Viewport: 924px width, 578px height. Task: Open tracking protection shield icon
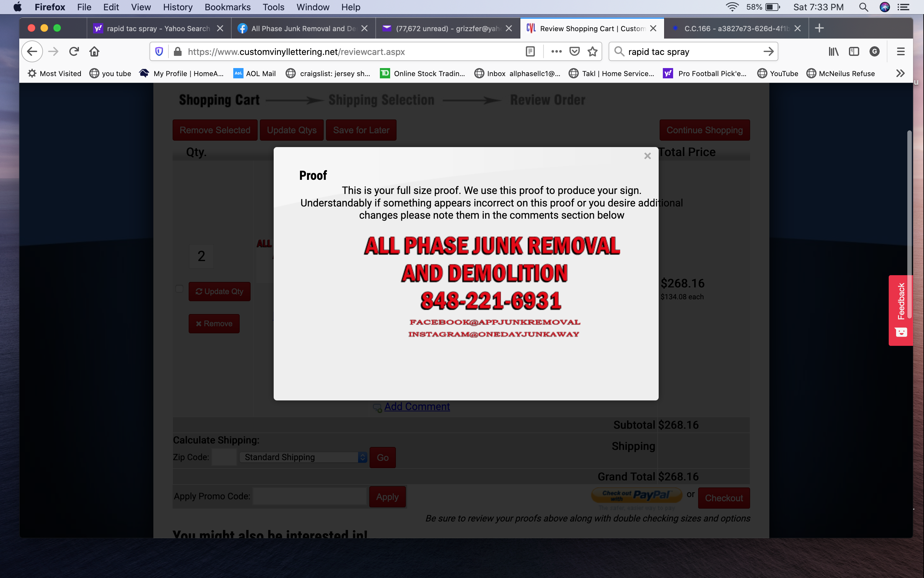pyautogui.click(x=159, y=52)
